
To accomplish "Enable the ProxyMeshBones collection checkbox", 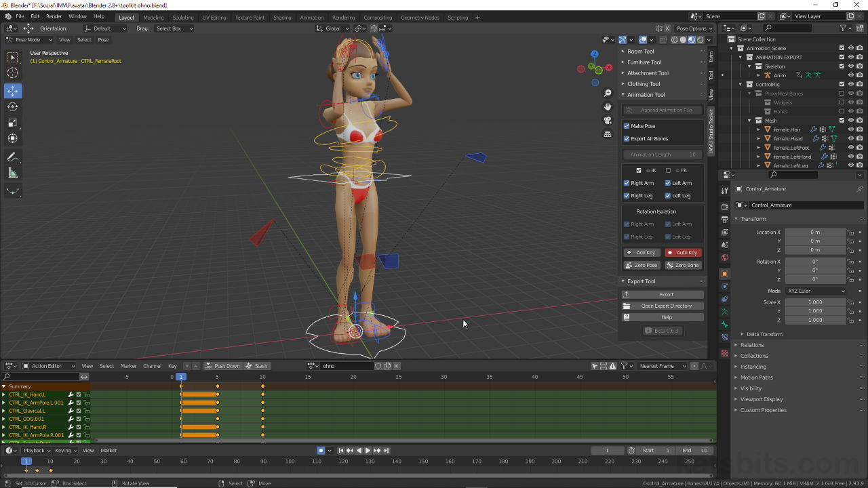I will coord(842,93).
